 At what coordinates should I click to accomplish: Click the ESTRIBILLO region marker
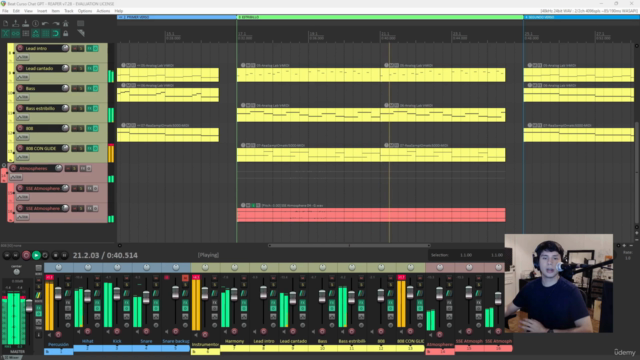[380, 17]
